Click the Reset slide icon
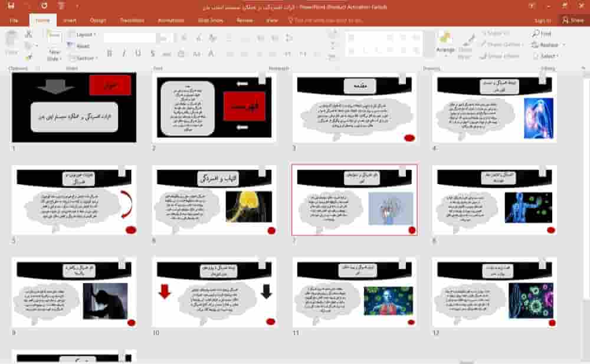Viewport: 590px width, 364px height. click(x=81, y=46)
